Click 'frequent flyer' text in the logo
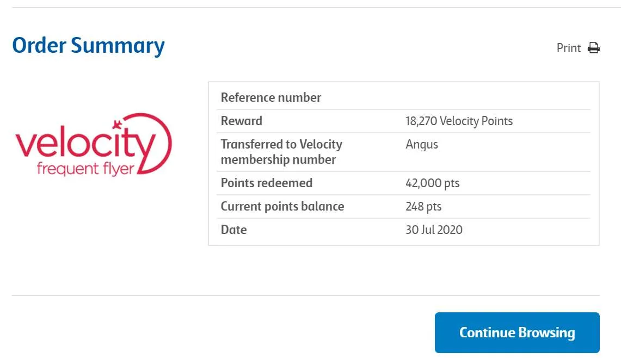 (85, 169)
